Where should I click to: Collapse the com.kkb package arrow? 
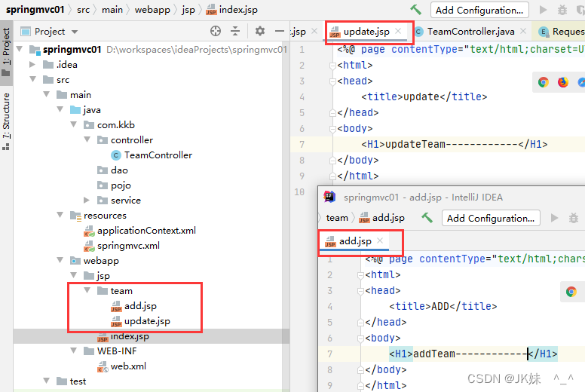pyautogui.click(x=73, y=124)
